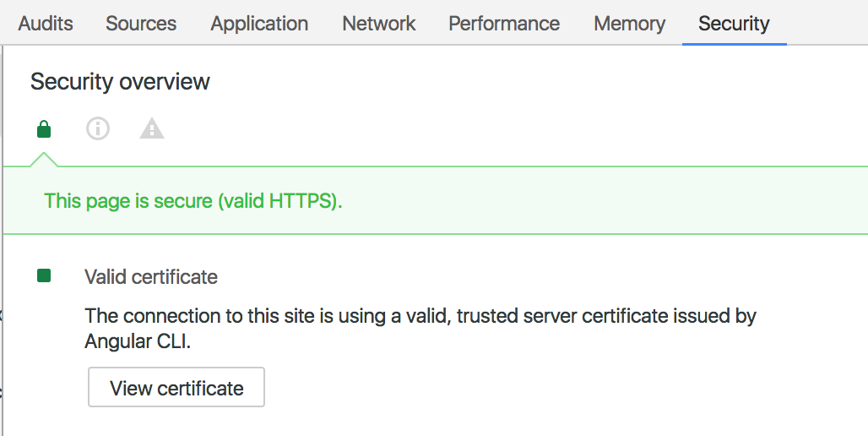Open the Network tab
This screenshot has height=436, width=868.
click(379, 24)
